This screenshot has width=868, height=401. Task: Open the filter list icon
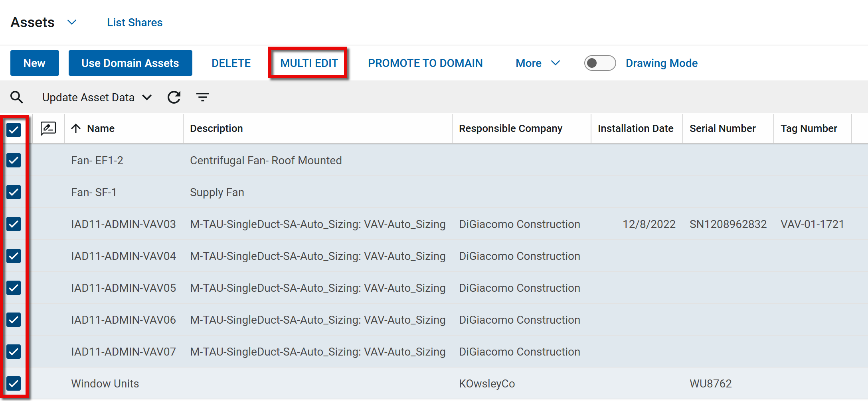point(203,97)
